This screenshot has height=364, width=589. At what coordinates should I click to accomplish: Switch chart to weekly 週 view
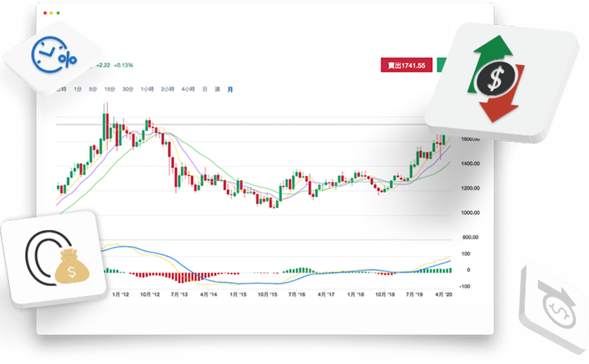pyautogui.click(x=217, y=89)
